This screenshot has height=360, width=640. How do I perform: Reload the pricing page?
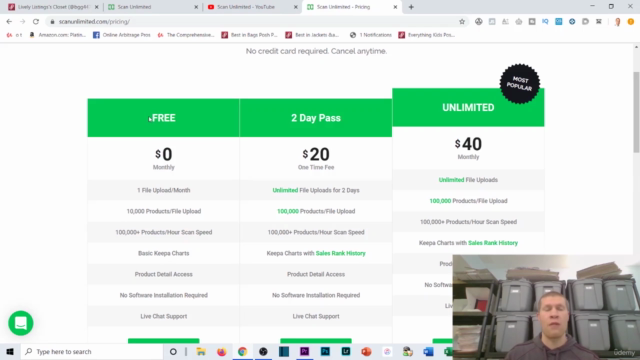36,22
